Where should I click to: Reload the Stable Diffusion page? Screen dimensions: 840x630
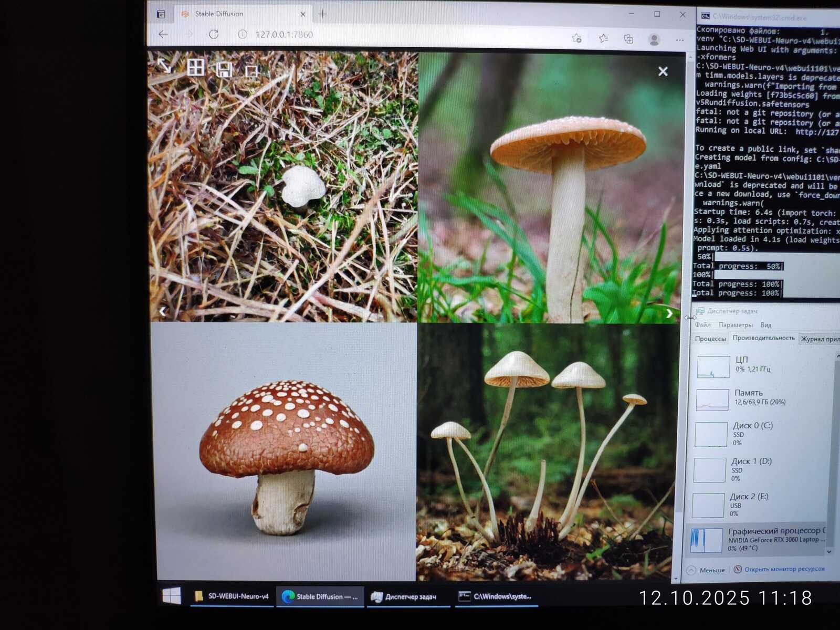coord(214,34)
